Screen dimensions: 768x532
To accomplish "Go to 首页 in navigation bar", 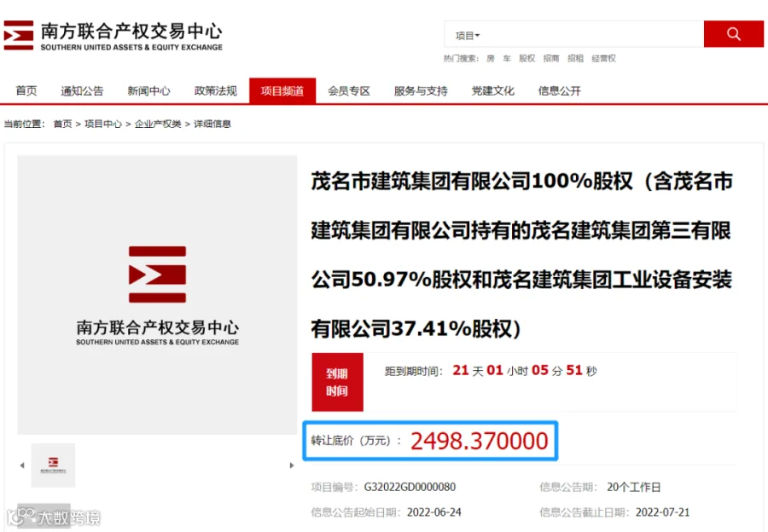I will pos(26,90).
